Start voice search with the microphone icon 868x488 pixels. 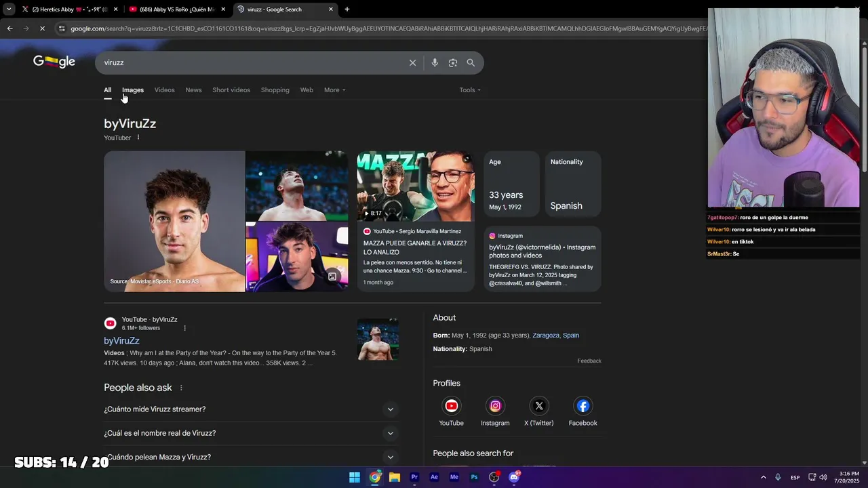tap(435, 63)
